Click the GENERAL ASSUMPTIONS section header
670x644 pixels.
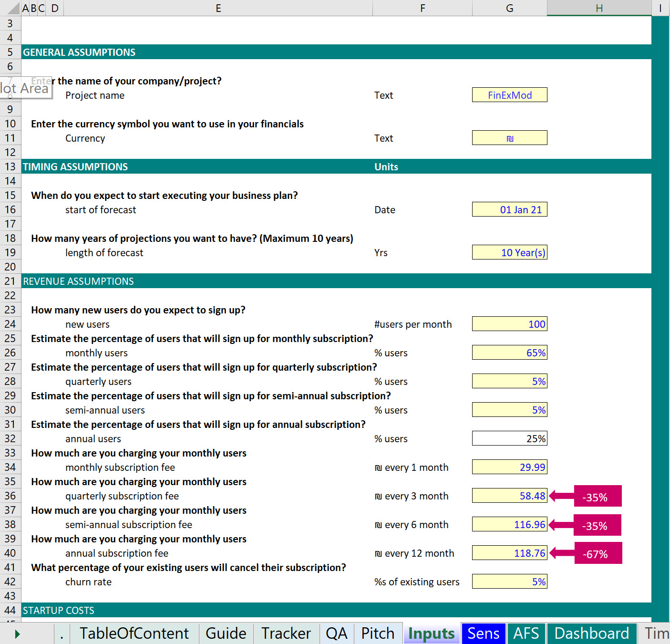(x=79, y=52)
